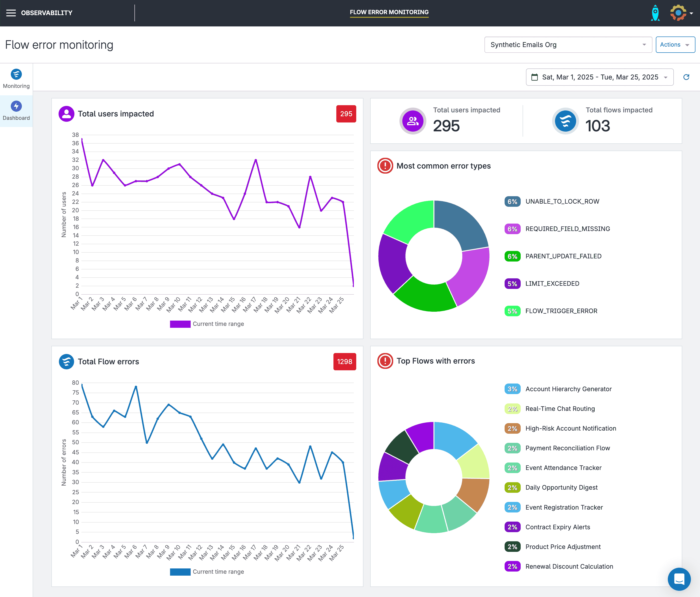700x597 pixels.
Task: Toggle the blue Current time range legend
Action: (180, 572)
